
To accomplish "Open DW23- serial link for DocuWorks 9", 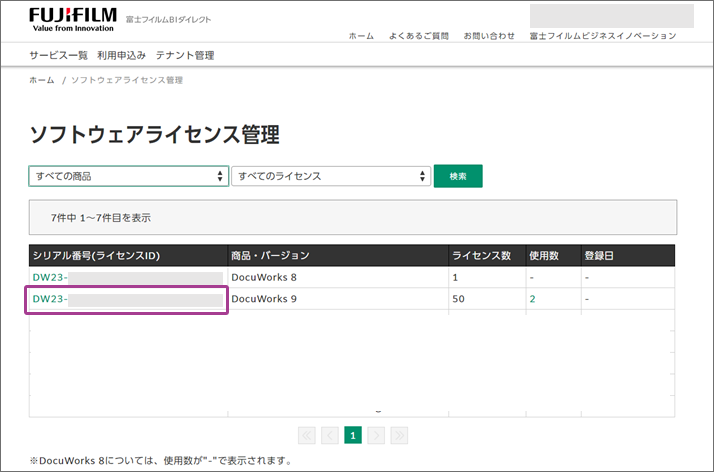I will click(x=50, y=299).
